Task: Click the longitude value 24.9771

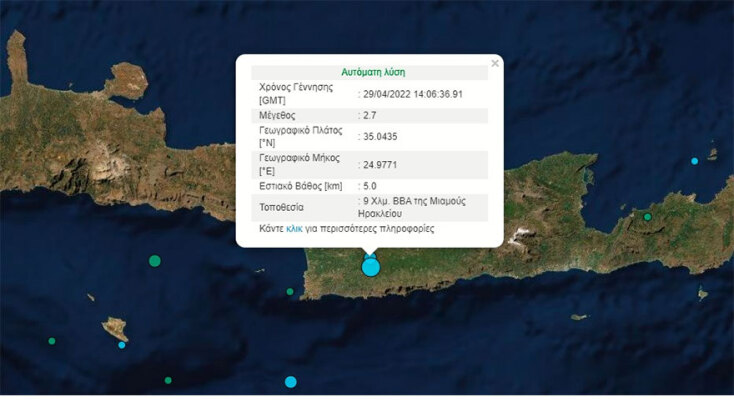Action: click(x=380, y=165)
